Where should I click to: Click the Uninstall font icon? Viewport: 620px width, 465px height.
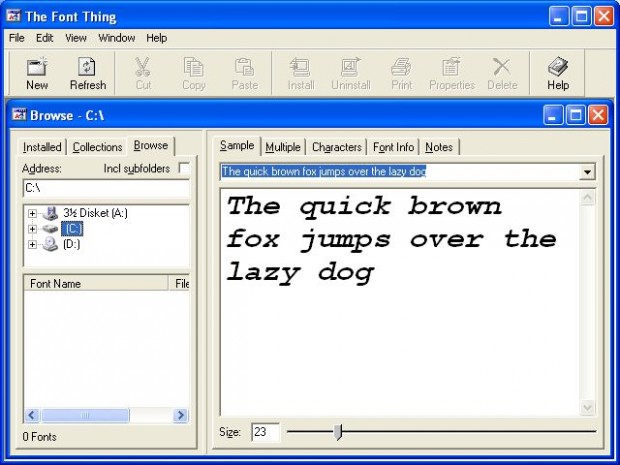[350, 66]
